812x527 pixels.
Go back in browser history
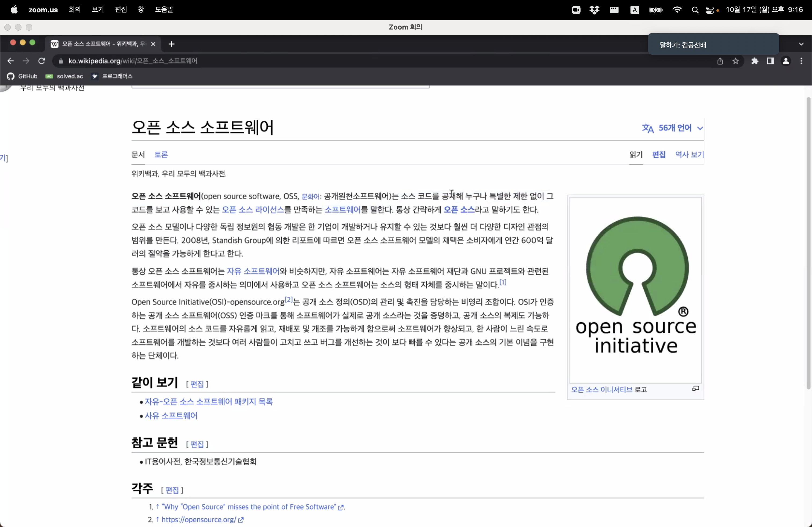pos(10,61)
